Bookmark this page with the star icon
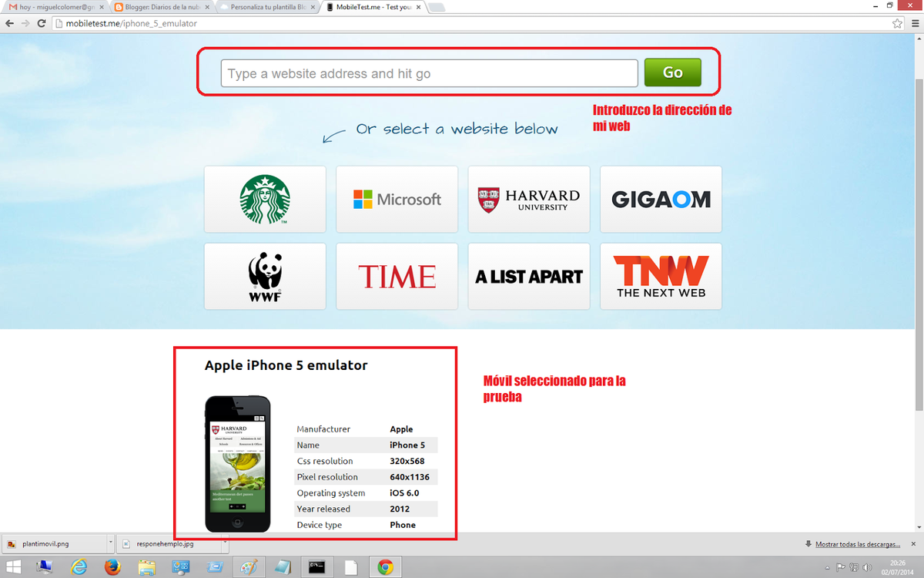The height and width of the screenshot is (578, 924). (x=897, y=24)
